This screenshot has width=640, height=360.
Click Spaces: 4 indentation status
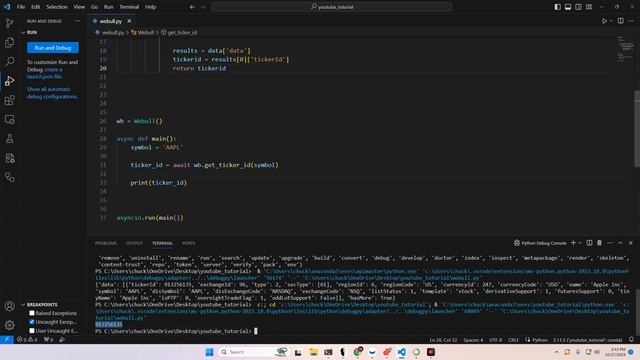pyautogui.click(x=473, y=340)
